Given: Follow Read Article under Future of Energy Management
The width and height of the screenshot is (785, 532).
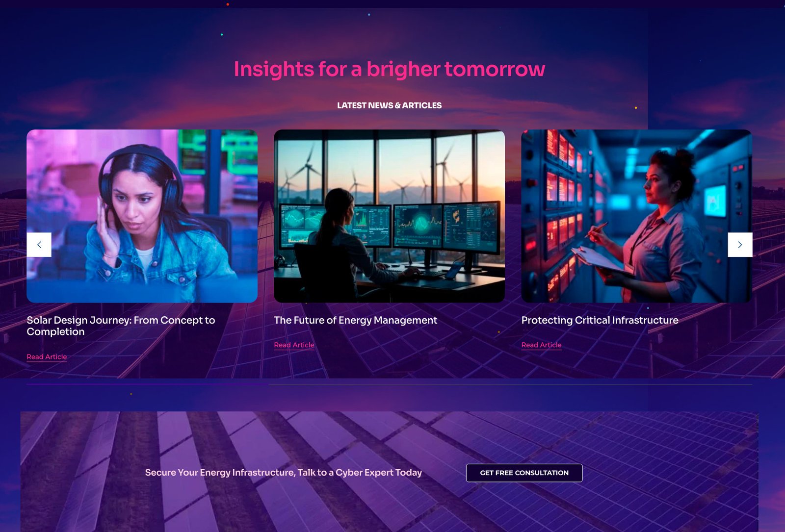Looking at the screenshot, I should [x=294, y=345].
